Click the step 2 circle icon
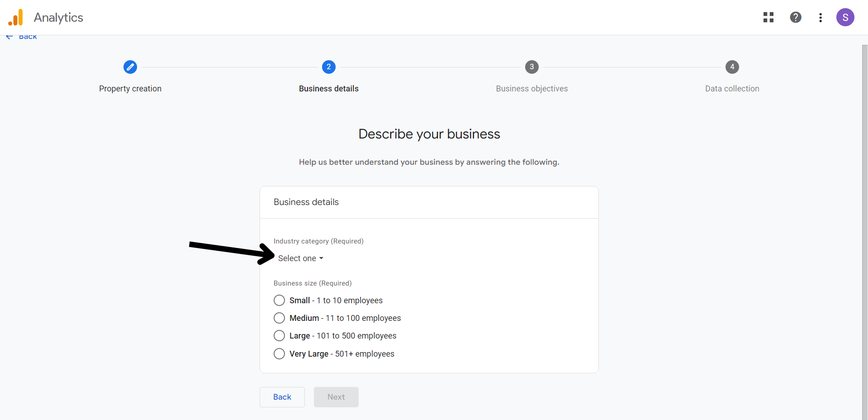This screenshot has height=420, width=868. pos(328,67)
